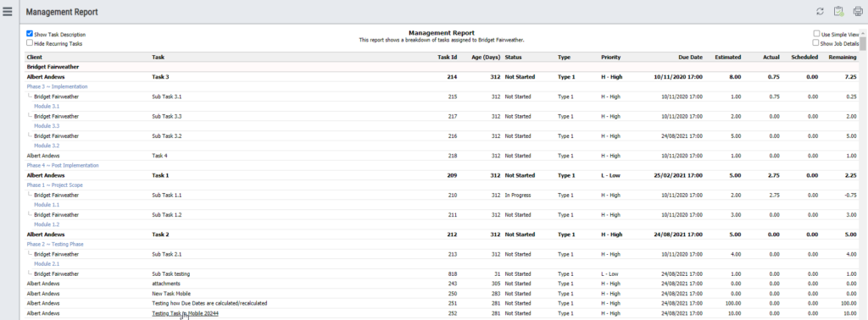Select the bold Task 3 row

point(442,77)
